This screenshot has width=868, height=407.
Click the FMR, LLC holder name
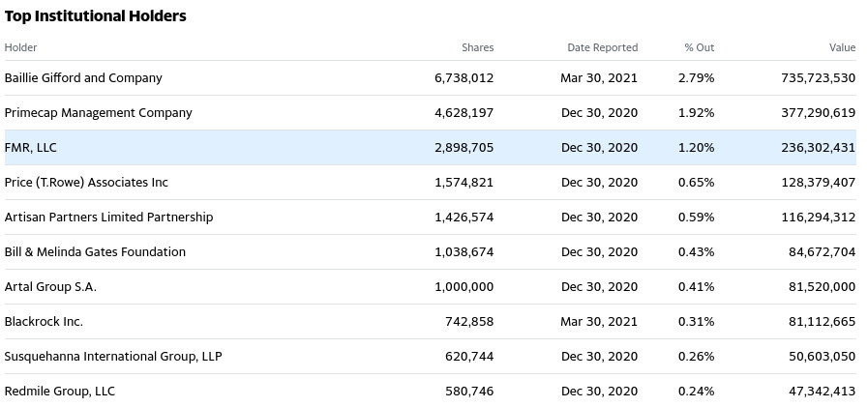31,148
